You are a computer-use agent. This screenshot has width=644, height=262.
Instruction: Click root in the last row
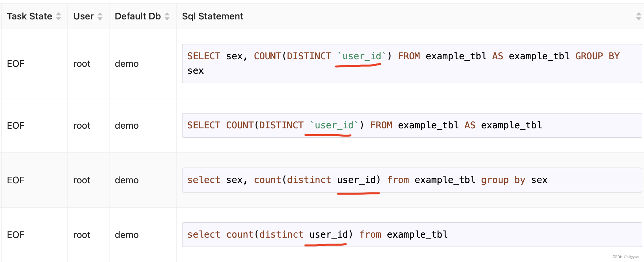(x=82, y=235)
